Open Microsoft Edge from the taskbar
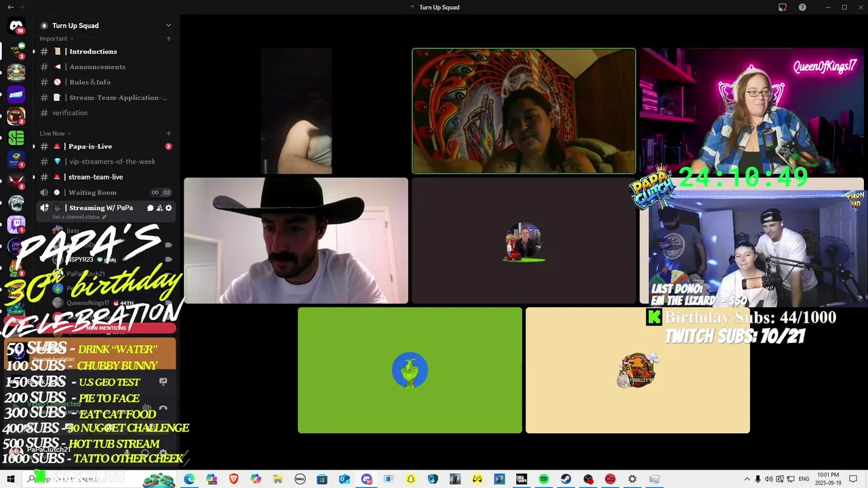Screen dimensions: 868x488 pos(189,479)
